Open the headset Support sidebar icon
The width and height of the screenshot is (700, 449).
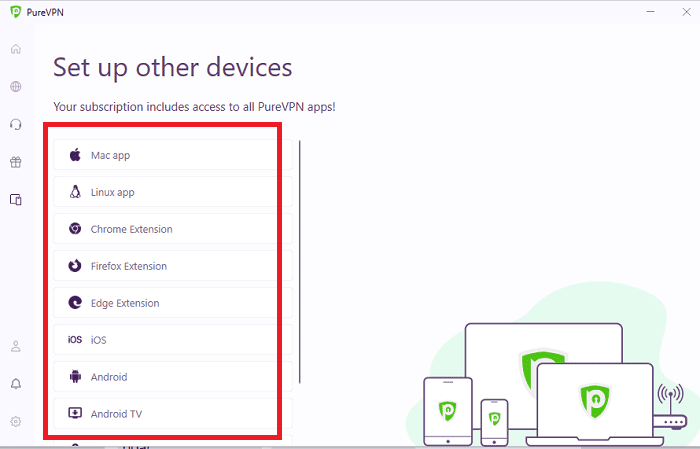coord(16,124)
